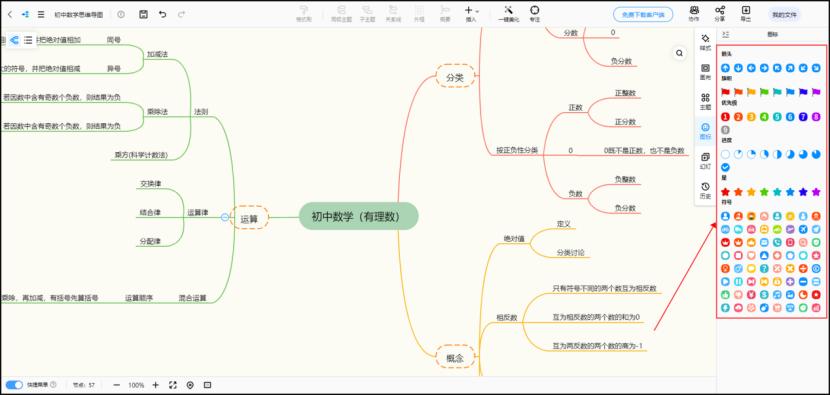Insert the blue down-arrow icon
The image size is (830, 395).
click(x=738, y=68)
